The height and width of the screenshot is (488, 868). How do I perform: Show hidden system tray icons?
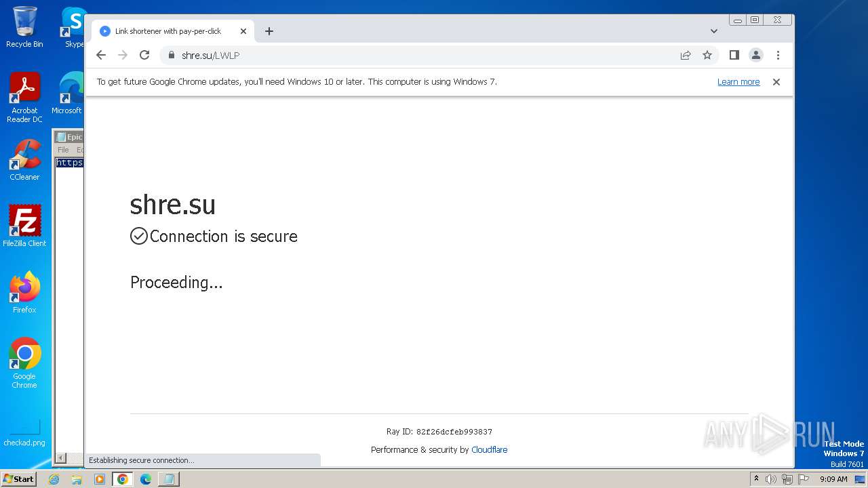(756, 479)
